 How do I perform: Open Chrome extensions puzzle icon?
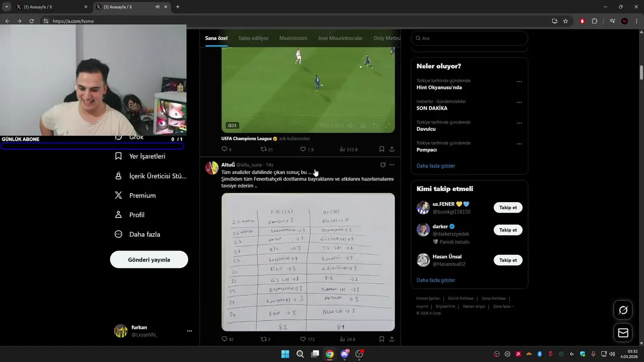click(595, 21)
